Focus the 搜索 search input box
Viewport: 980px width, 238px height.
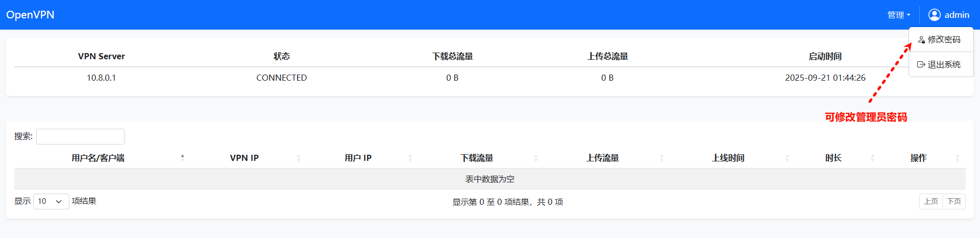pyautogui.click(x=80, y=136)
